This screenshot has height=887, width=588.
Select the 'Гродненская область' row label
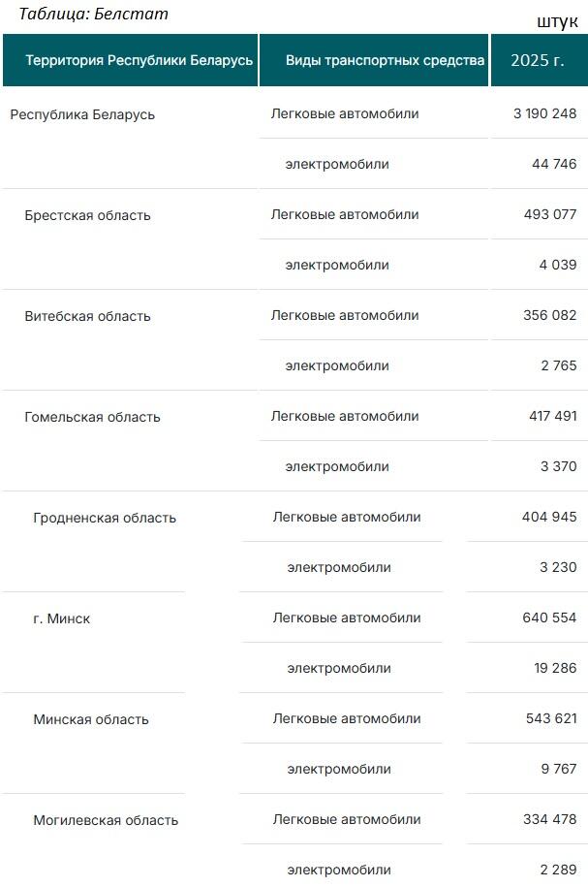105,518
